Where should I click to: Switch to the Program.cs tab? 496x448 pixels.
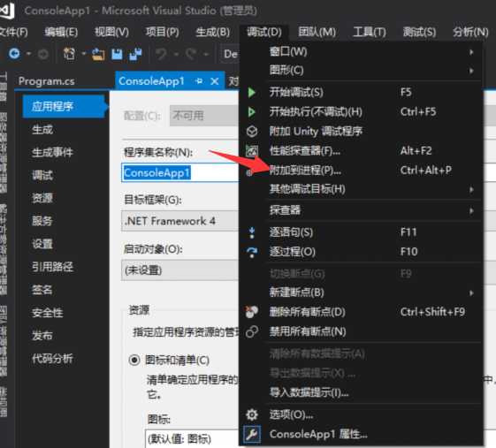(47, 81)
